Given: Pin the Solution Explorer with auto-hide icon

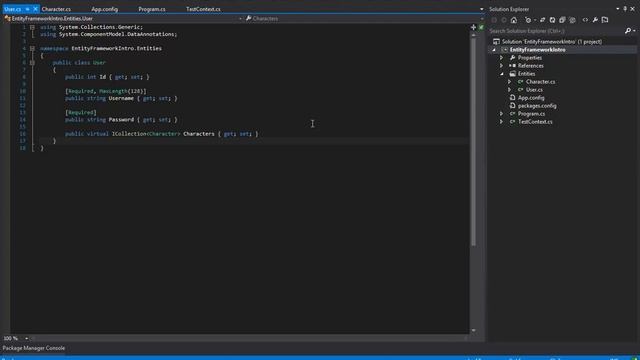Looking at the screenshot, I should (625, 9).
